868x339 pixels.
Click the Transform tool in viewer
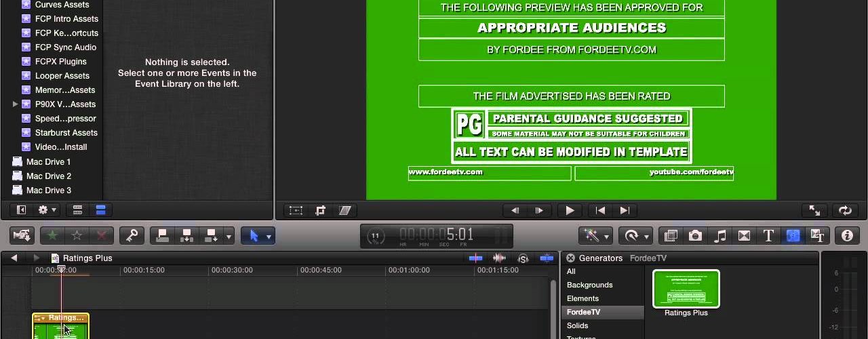(296, 211)
